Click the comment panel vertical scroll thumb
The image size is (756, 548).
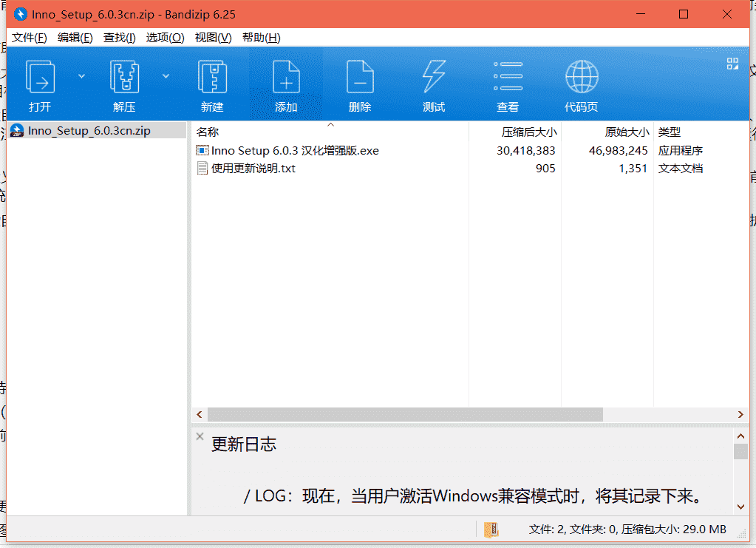click(x=740, y=452)
